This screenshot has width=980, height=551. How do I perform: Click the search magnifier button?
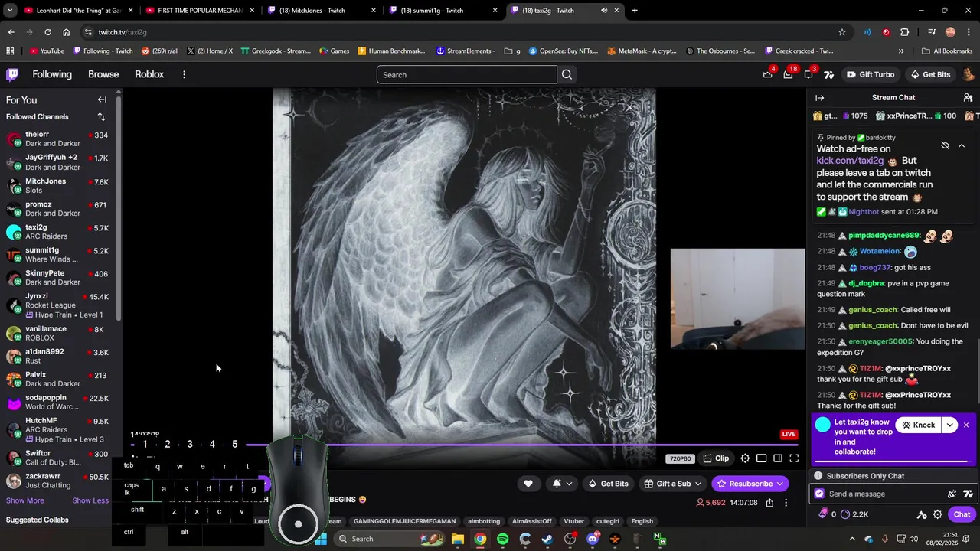(567, 74)
